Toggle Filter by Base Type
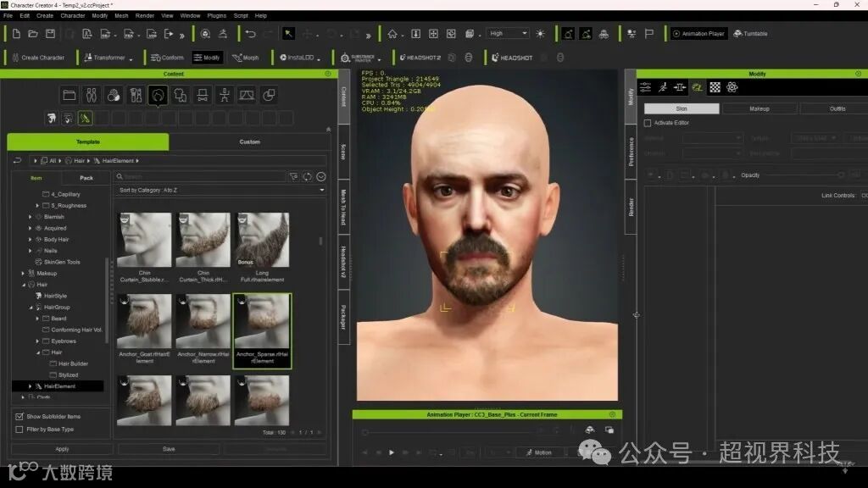 [19, 430]
